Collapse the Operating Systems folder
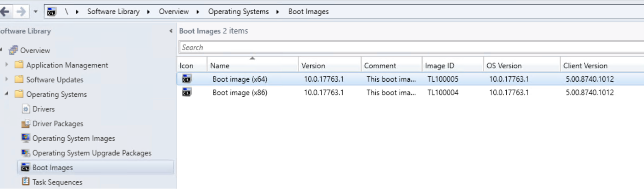This screenshot has width=644, height=189. (x=6, y=94)
